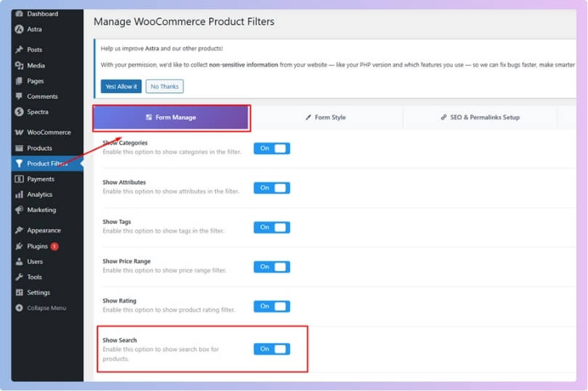
Task: Open the Marketing menu item
Action: click(x=47, y=210)
